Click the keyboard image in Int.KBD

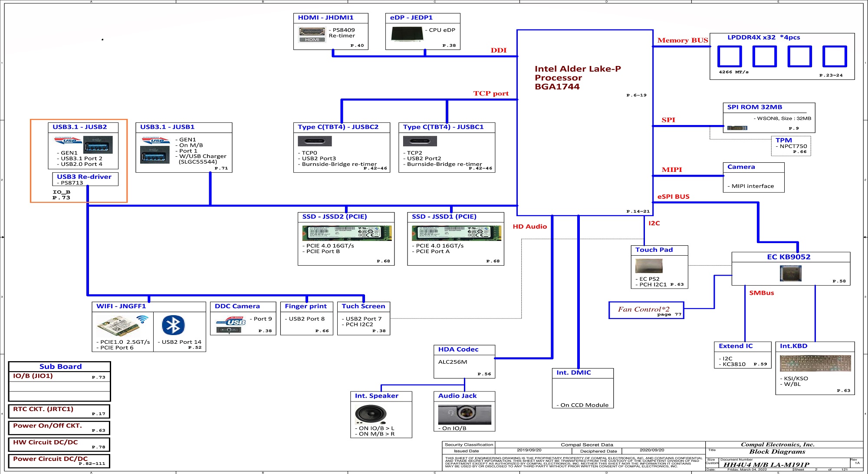[x=815, y=363]
